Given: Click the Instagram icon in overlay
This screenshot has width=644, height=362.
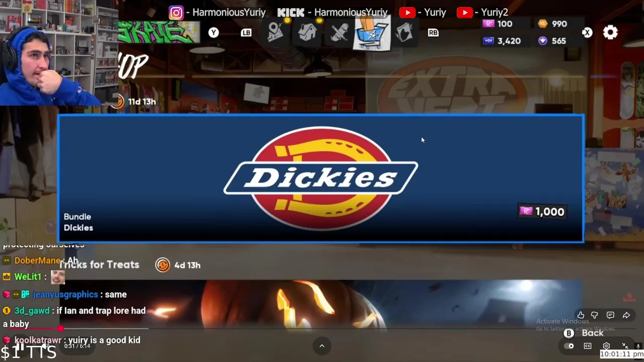Looking at the screenshot, I should coord(176,13).
